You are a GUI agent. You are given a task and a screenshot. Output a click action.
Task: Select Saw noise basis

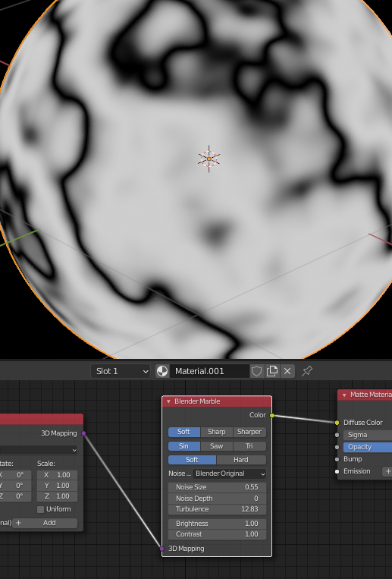217,446
